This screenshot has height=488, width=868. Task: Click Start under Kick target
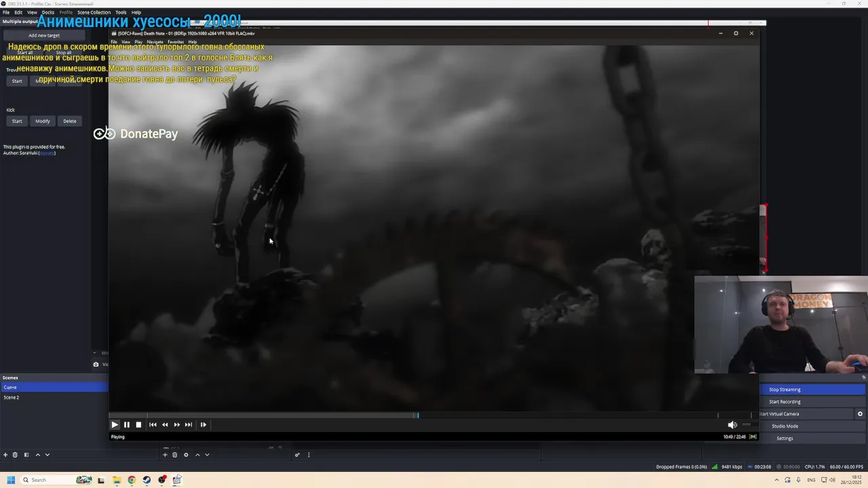tap(17, 121)
